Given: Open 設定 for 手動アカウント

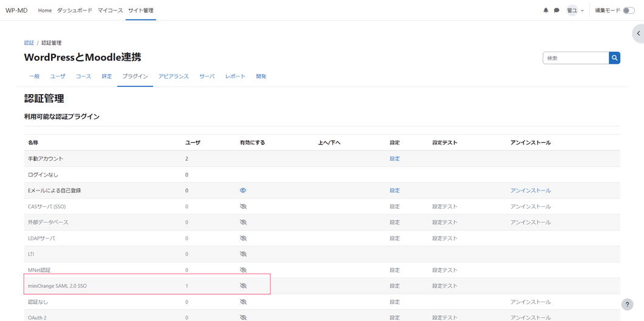Looking at the screenshot, I should click(x=395, y=158).
